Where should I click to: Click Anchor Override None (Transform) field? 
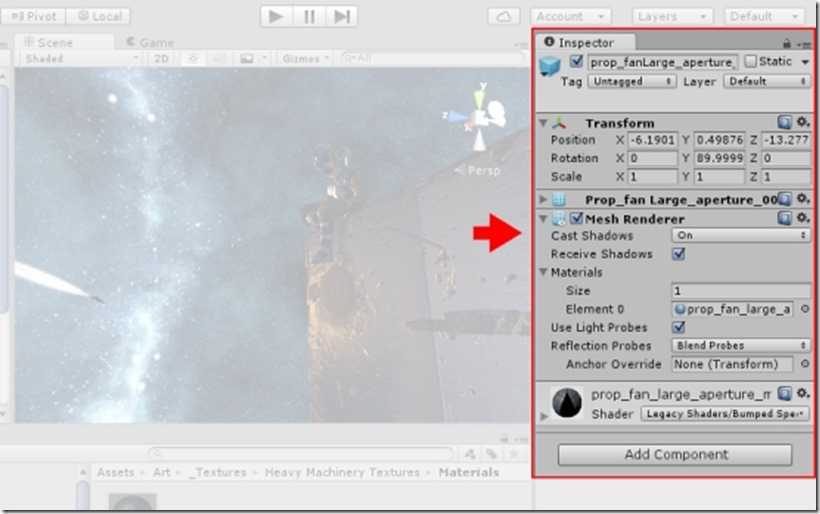coord(733,364)
